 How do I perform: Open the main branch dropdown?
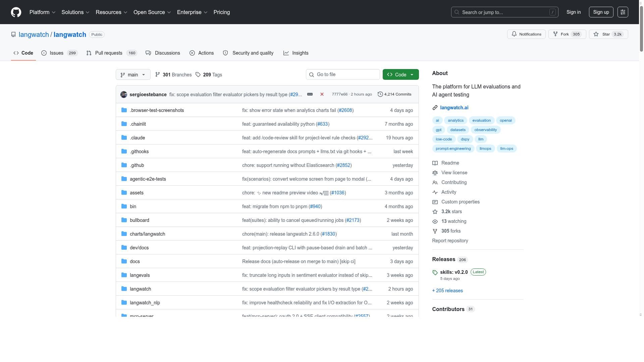pyautogui.click(x=133, y=75)
